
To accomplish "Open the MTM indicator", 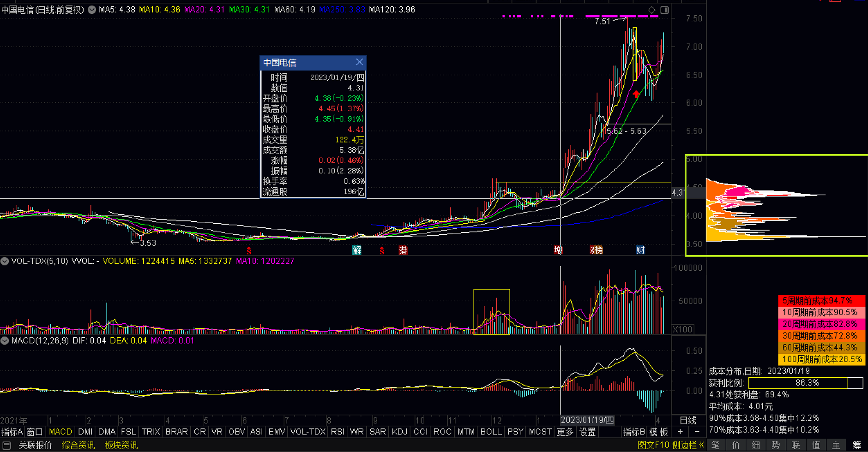I will pos(466,432).
